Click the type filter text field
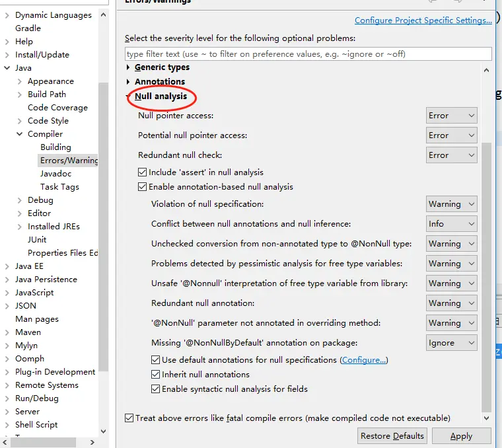This screenshot has height=448, width=502. point(308,54)
